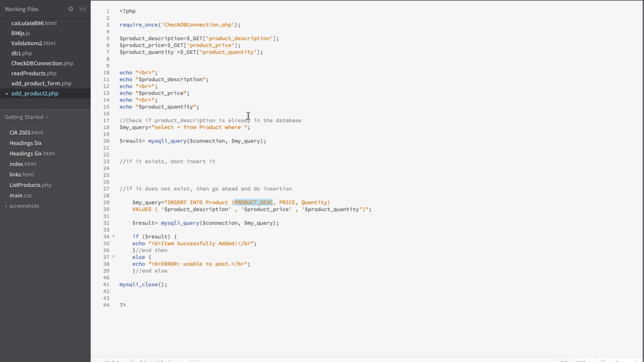Click the closing ?> tag on line 44
The width and height of the screenshot is (644, 362).
point(123,305)
